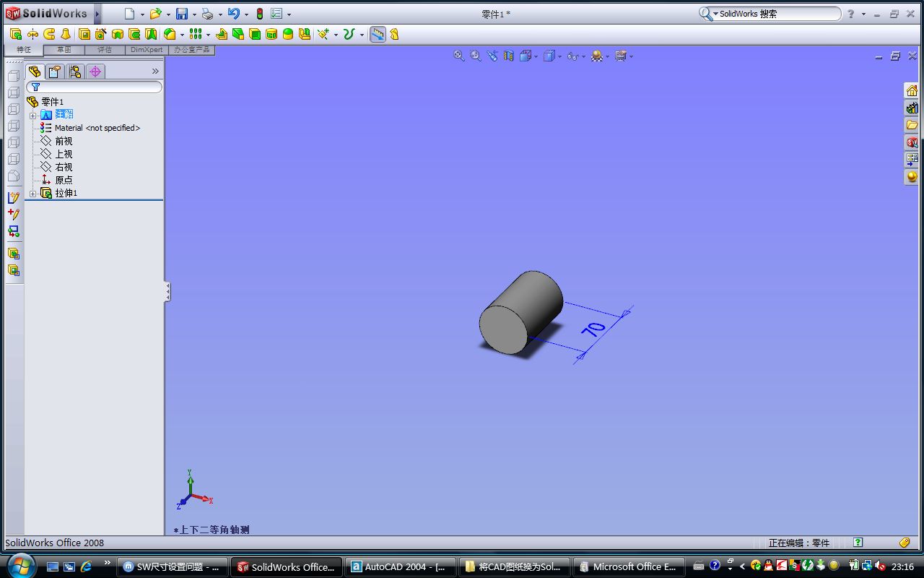Select the 零件1 root node
The width and height of the screenshot is (924, 578).
pos(52,102)
